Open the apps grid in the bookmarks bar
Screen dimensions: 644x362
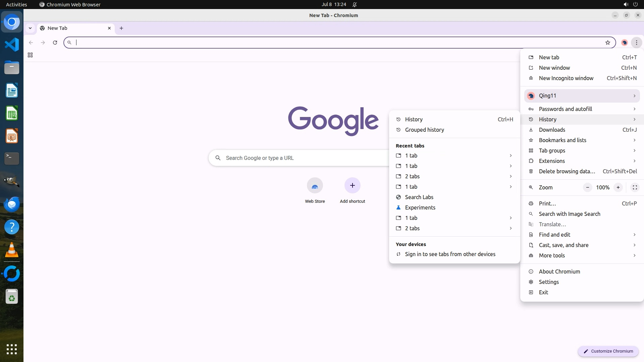[30, 55]
